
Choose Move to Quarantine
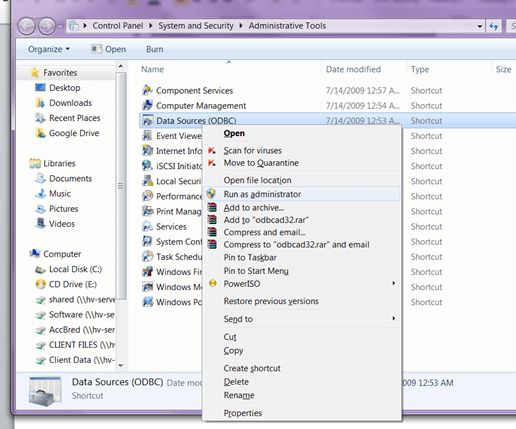302,163
